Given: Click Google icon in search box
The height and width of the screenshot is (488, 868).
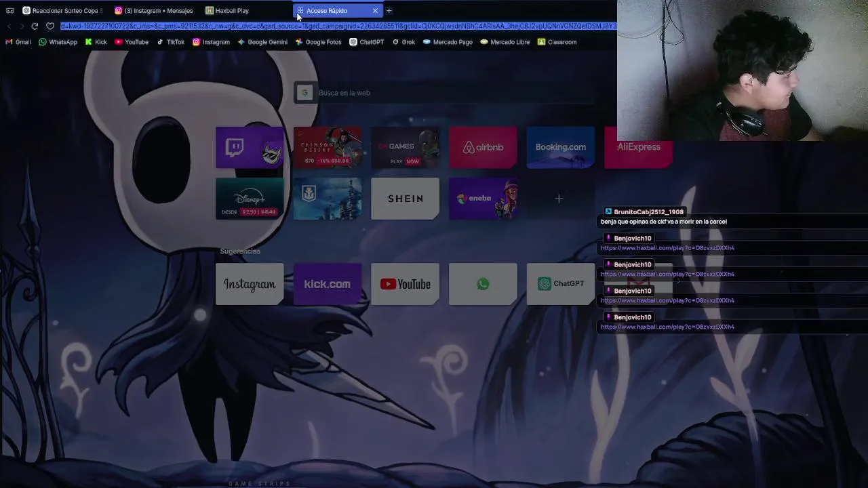Looking at the screenshot, I should coord(304,93).
